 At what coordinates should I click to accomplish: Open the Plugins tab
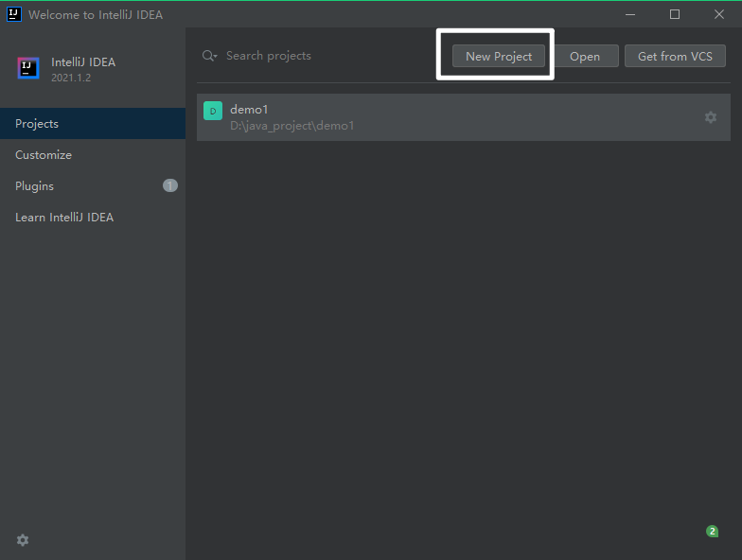click(93, 185)
